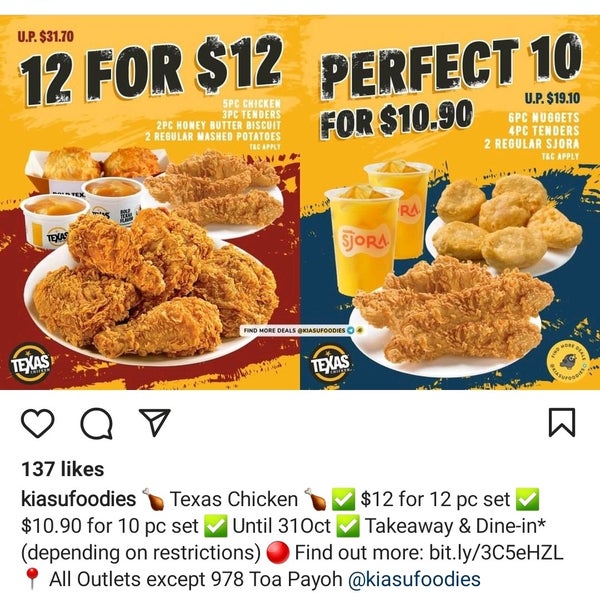
Task: Tap the nuggets plate in promo
Action: click(505, 224)
